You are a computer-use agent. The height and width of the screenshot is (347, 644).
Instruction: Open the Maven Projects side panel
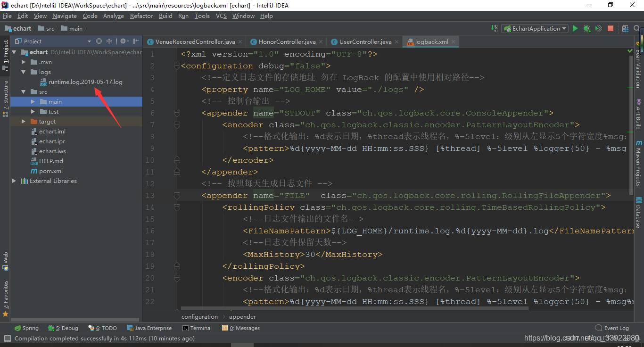639,163
